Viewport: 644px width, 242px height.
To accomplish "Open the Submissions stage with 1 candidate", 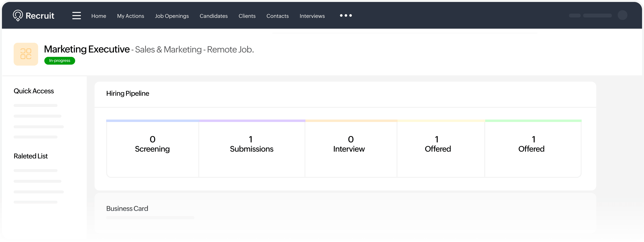I will click(x=252, y=149).
